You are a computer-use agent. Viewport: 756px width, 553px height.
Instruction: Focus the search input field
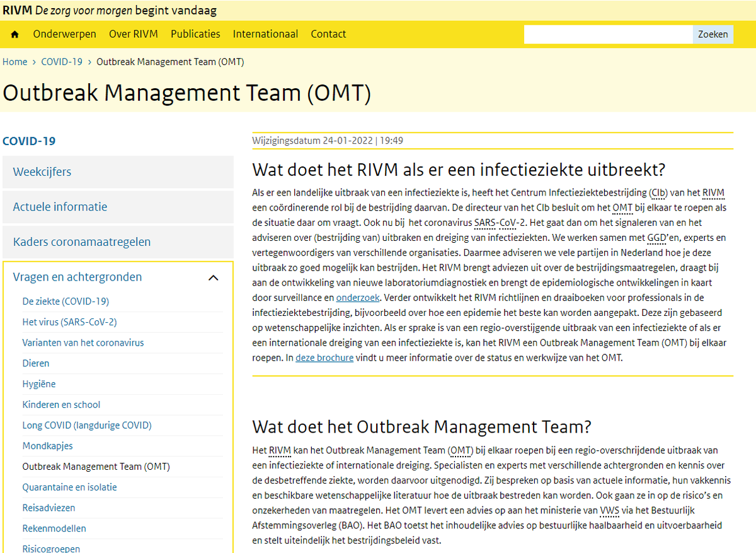608,35
